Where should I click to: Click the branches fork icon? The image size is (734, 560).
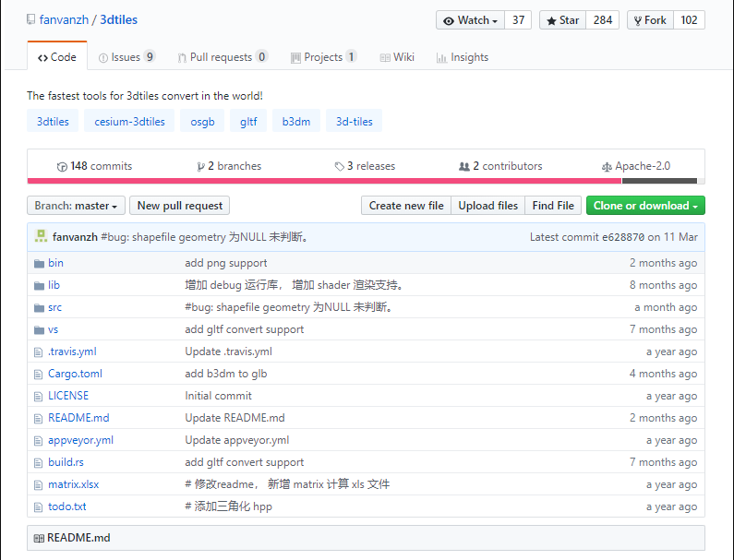click(201, 167)
